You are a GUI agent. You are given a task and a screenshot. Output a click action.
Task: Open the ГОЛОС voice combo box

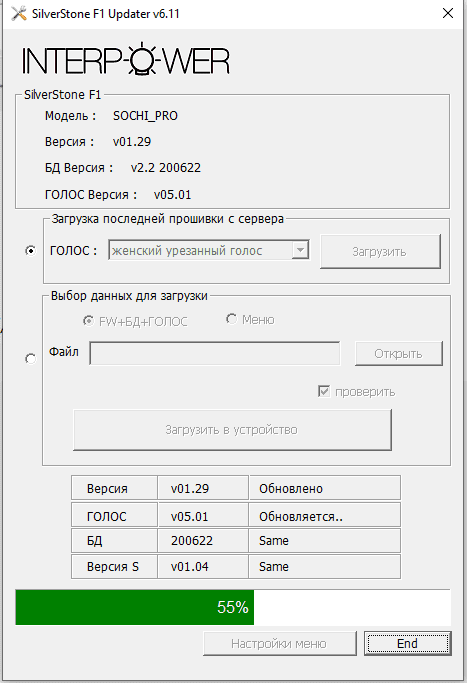[x=209, y=250]
